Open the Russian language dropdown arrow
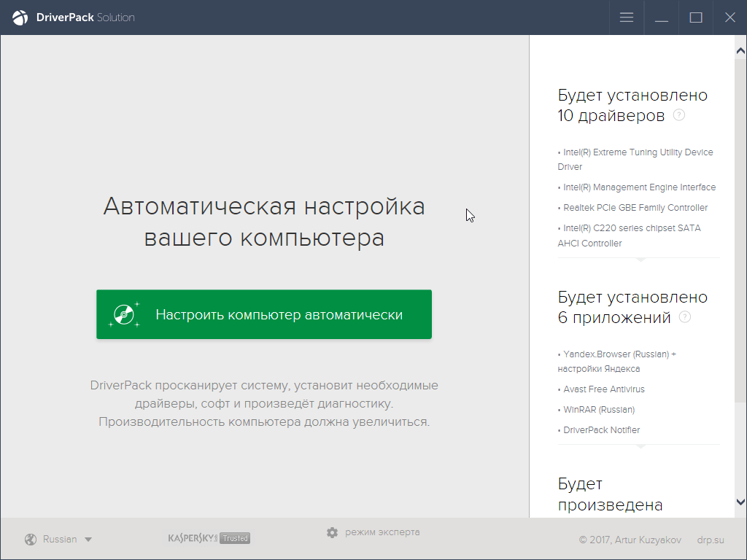 [88, 540]
